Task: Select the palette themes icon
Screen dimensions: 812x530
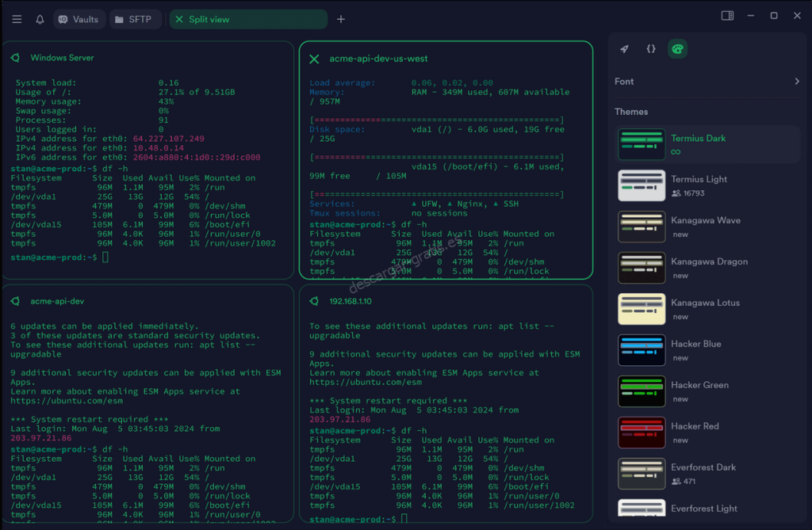Action: click(x=677, y=49)
